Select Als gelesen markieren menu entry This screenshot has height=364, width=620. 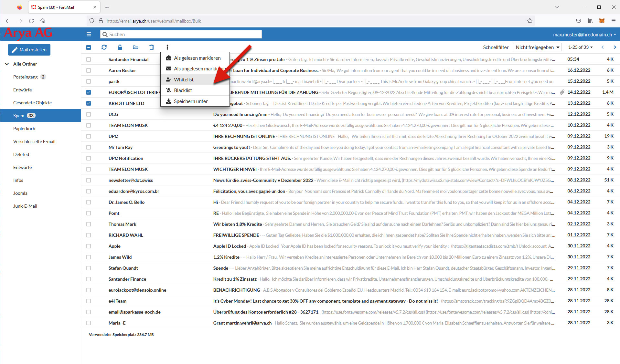[x=195, y=58]
